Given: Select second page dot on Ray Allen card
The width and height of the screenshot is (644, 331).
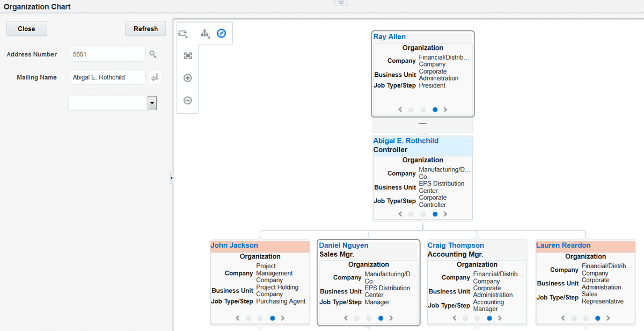Looking at the screenshot, I should point(423,110).
